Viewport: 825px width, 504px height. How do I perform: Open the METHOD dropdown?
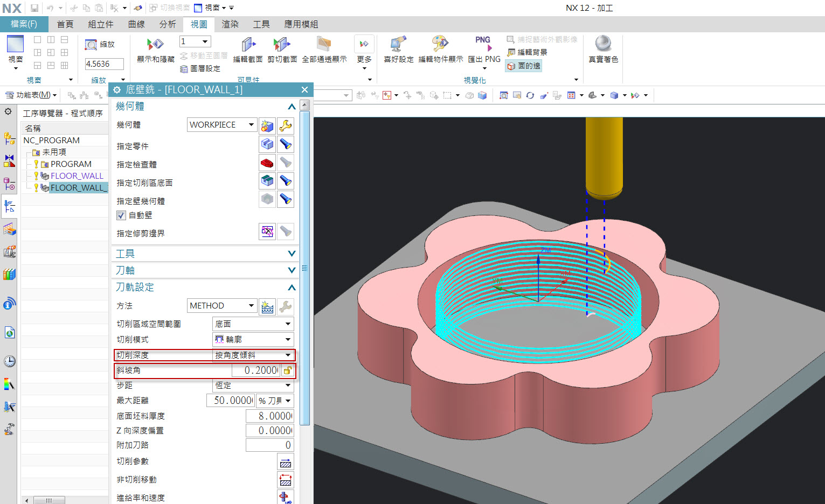click(221, 305)
